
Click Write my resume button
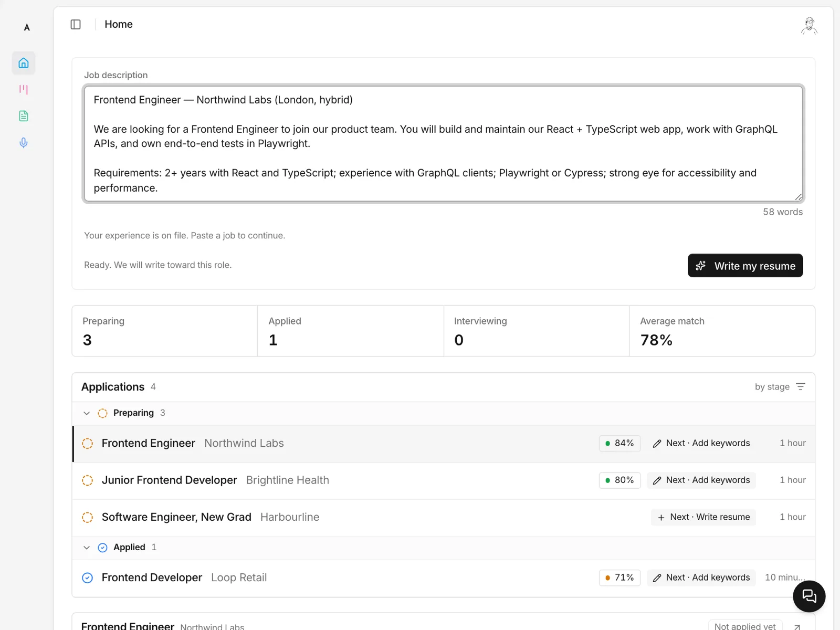[745, 266]
